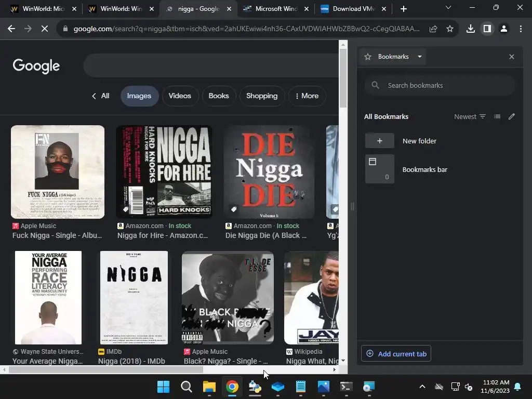This screenshot has height=399, width=532.
Task: Expand the tab search chevron
Action: [x=448, y=7]
